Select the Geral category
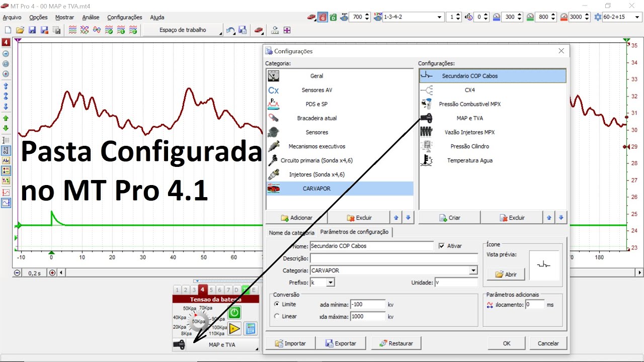The image size is (644, 362). (340, 76)
